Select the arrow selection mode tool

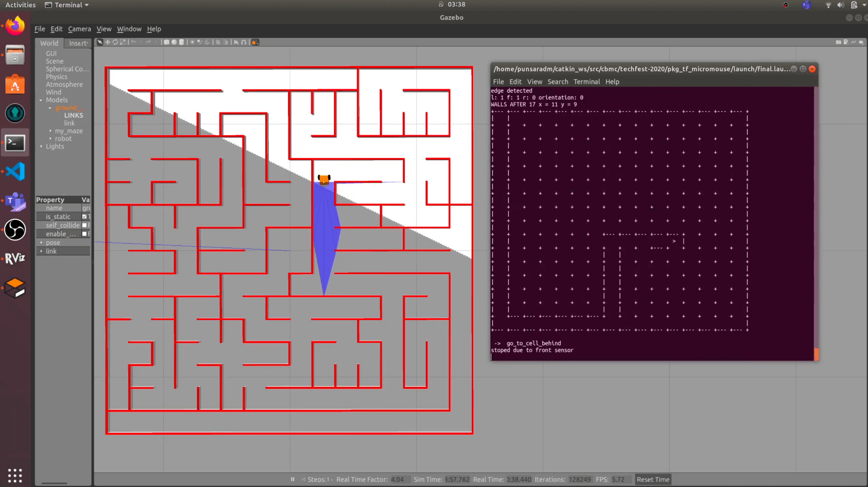tap(100, 42)
